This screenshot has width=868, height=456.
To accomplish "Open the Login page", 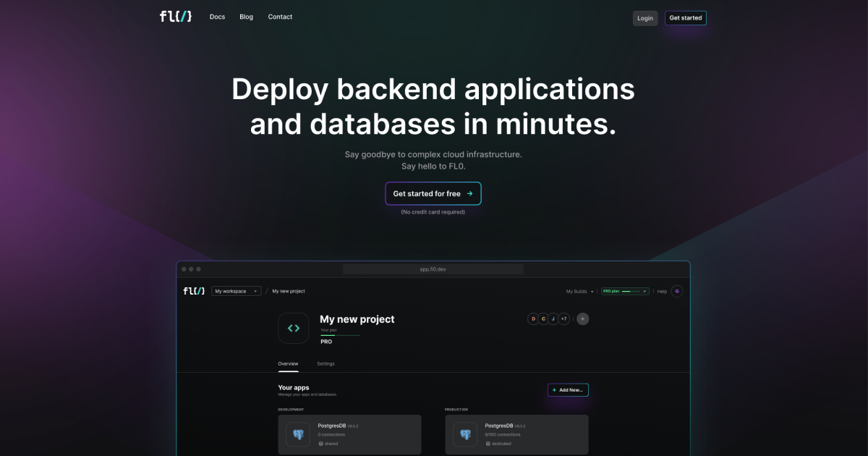I will coord(645,17).
